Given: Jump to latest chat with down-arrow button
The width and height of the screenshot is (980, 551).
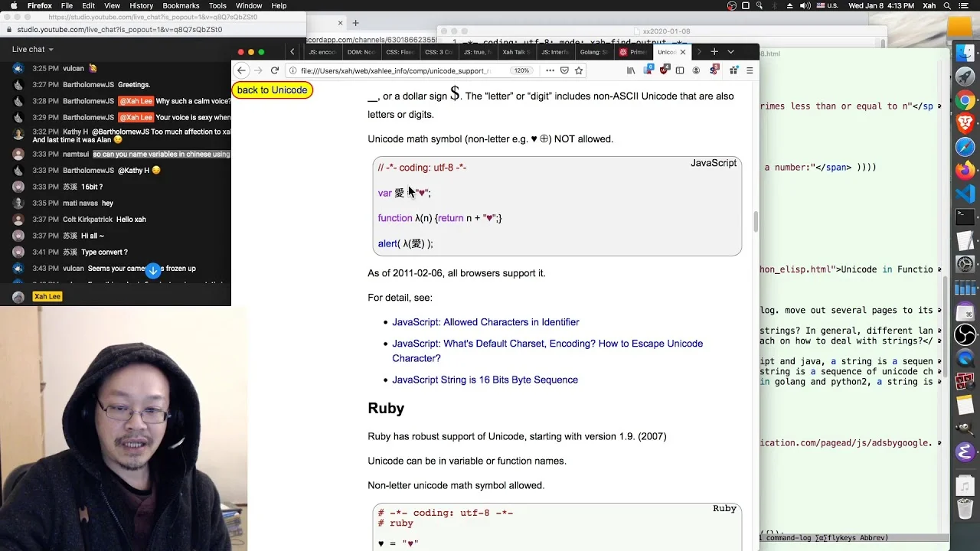Looking at the screenshot, I should click(153, 270).
